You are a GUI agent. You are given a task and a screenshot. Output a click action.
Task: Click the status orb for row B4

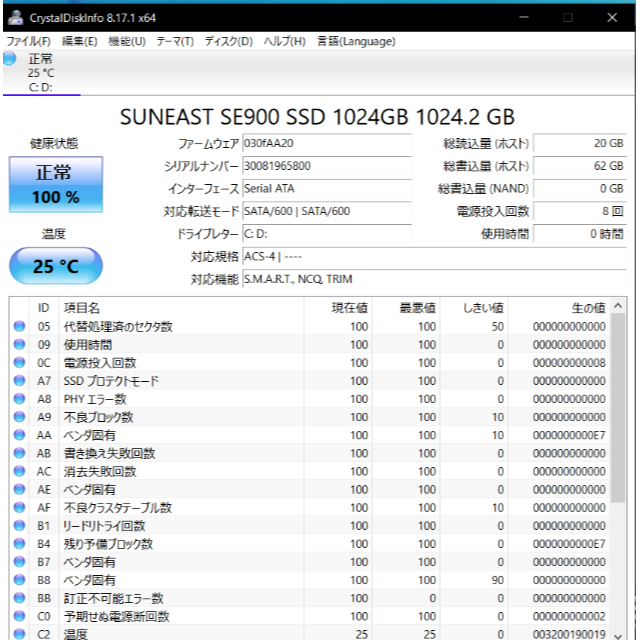(x=19, y=544)
